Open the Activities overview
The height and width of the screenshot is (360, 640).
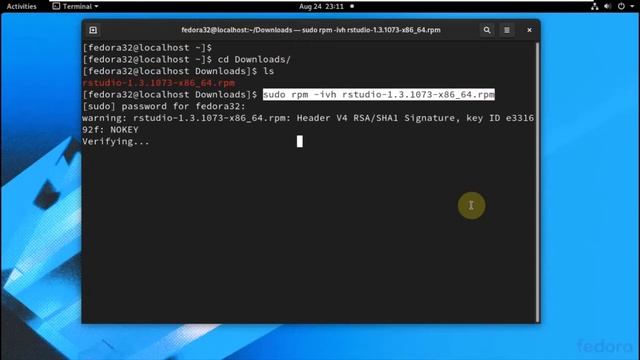click(22, 6)
